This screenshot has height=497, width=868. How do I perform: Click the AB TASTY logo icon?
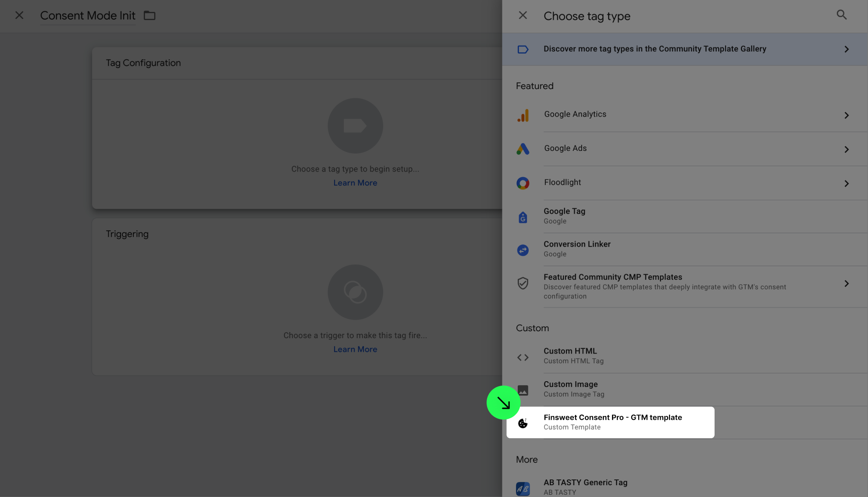[x=523, y=489]
